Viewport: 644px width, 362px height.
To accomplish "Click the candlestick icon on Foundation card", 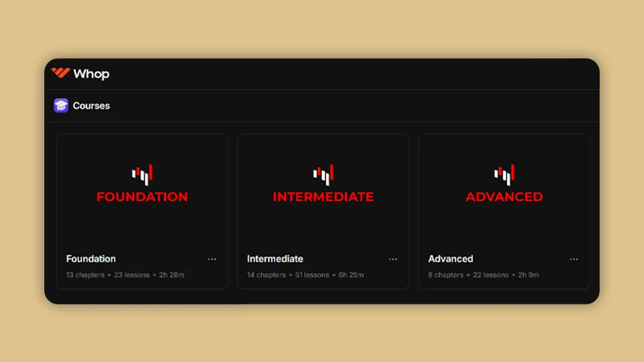I will 142,174.
